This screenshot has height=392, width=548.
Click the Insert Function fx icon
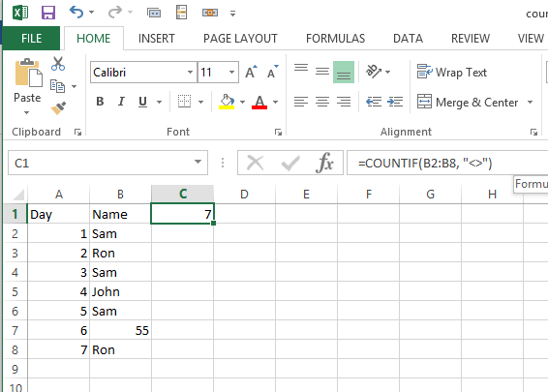coord(324,163)
